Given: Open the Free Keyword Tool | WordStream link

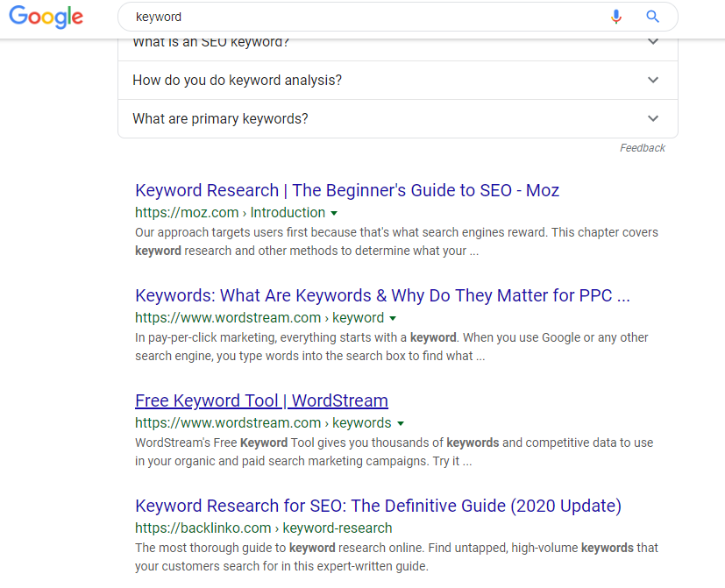Looking at the screenshot, I should tap(261, 400).
